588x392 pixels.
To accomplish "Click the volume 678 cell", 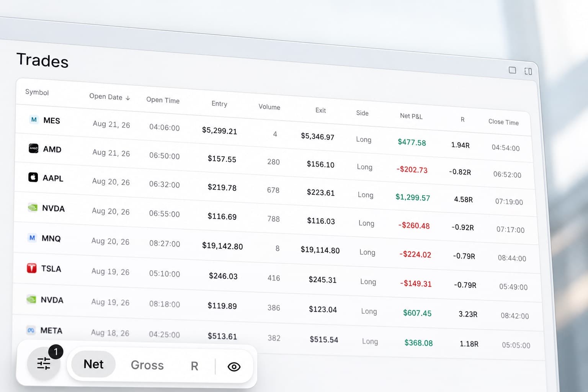I will (x=273, y=190).
